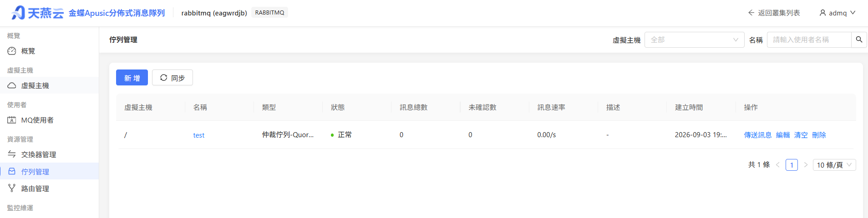Go to previous page arrow

point(777,165)
